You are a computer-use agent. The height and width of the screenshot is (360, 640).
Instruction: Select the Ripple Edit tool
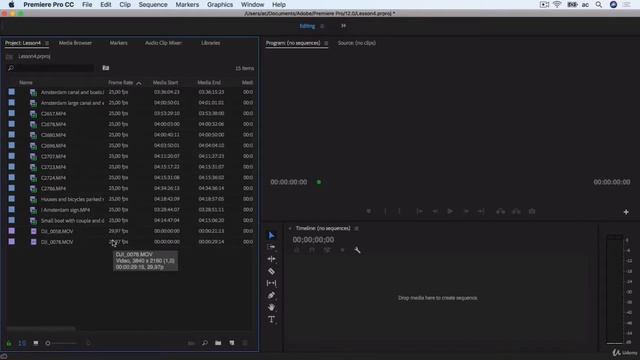pyautogui.click(x=271, y=259)
